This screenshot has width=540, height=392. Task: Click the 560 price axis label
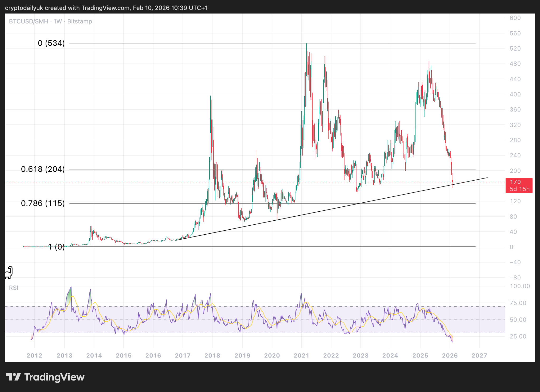click(515, 33)
